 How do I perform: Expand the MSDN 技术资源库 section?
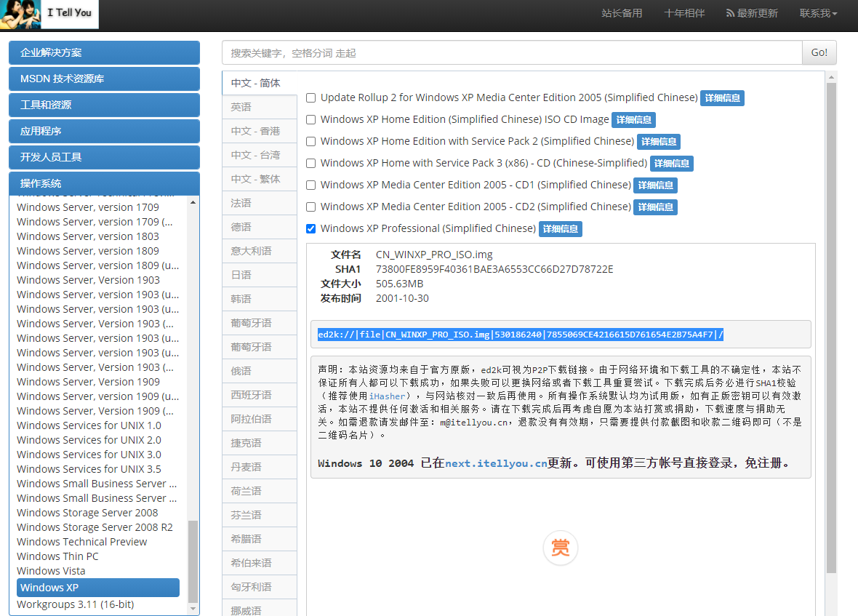104,79
